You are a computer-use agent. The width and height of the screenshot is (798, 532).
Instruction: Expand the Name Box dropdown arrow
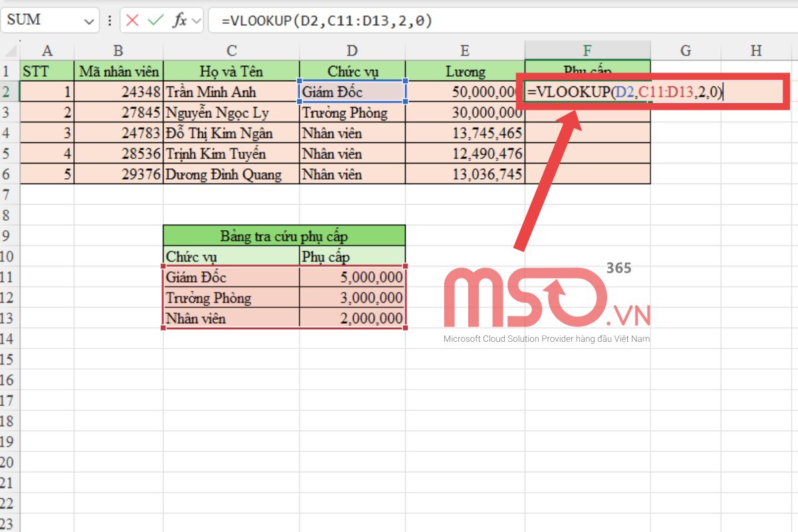89,21
